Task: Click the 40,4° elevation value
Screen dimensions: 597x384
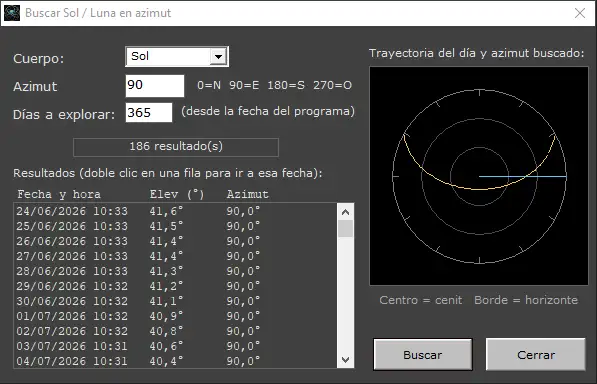Action: [166, 361]
